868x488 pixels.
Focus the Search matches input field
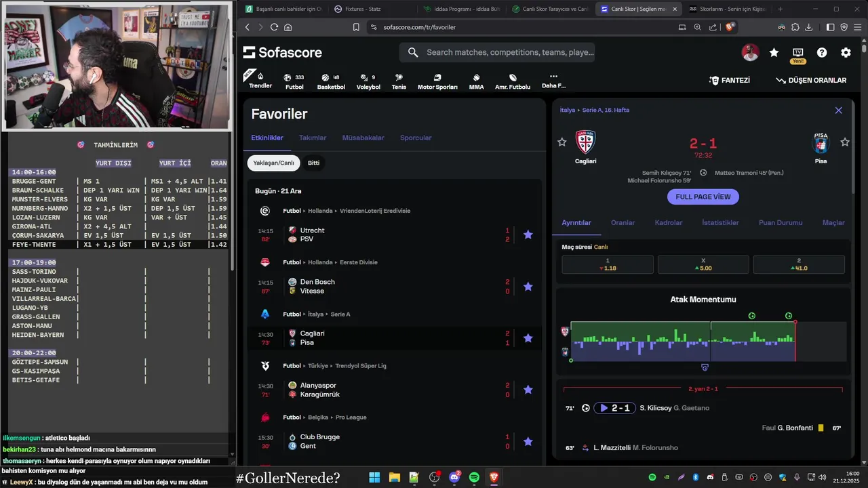497,52
